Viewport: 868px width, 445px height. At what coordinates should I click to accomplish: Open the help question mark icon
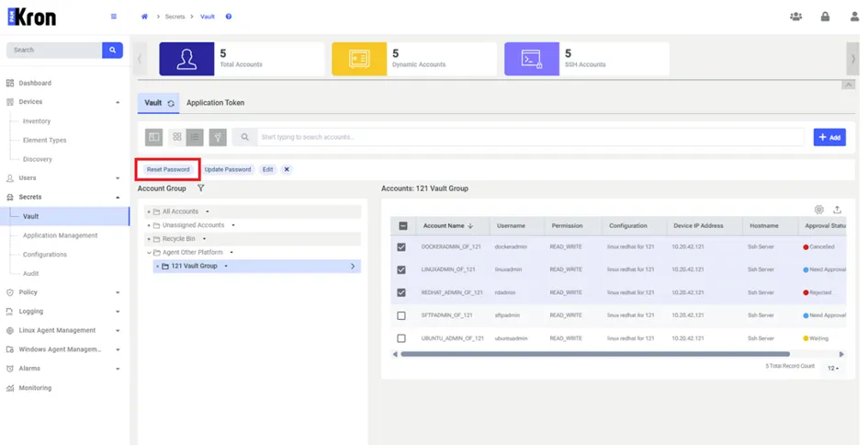click(x=229, y=17)
